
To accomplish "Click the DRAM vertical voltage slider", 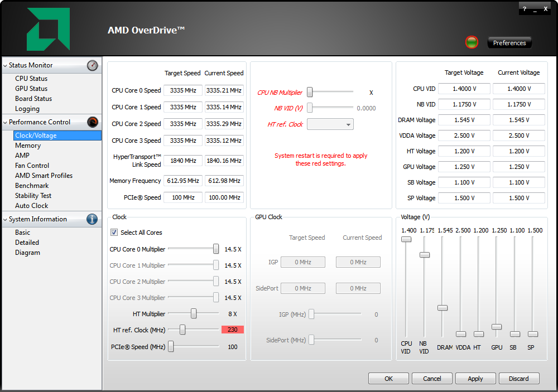I will click(x=442, y=308).
